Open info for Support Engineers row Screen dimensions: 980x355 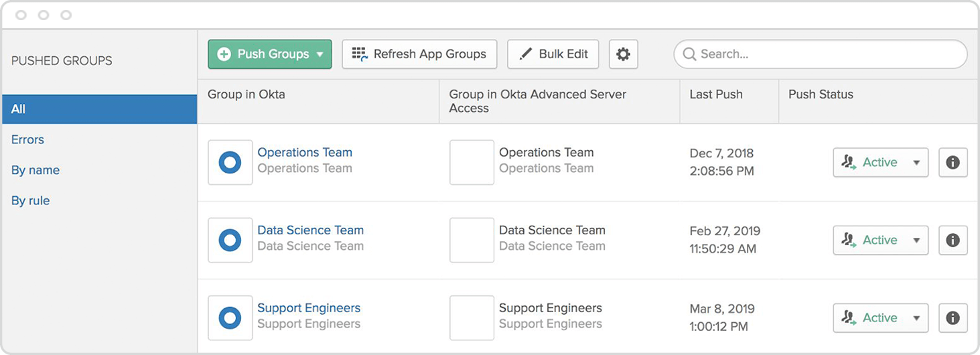coord(953,318)
